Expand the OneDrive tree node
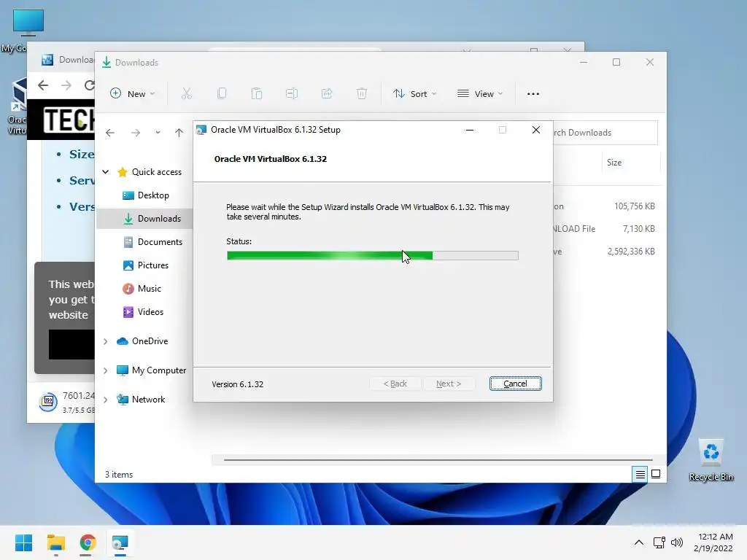Image resolution: width=747 pixels, height=560 pixels. pos(106,341)
